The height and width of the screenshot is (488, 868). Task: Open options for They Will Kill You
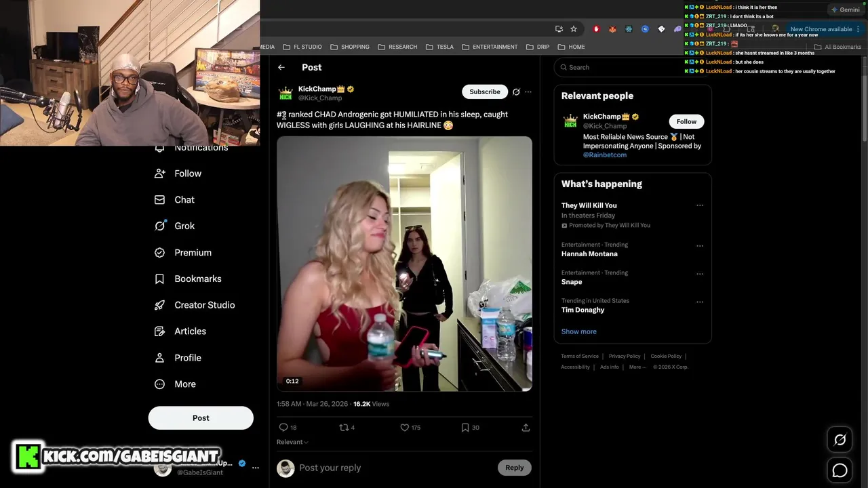(700, 205)
